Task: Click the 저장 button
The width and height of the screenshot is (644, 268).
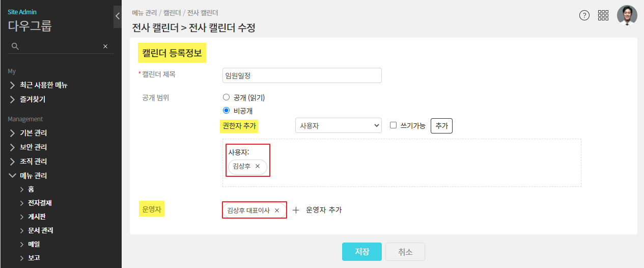Action: [x=361, y=252]
